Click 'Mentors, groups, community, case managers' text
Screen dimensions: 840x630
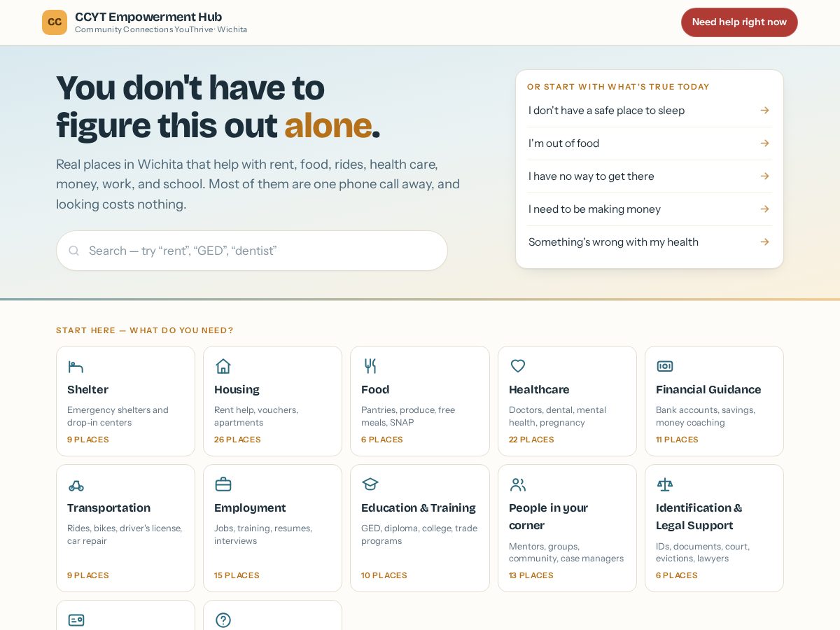click(x=566, y=552)
